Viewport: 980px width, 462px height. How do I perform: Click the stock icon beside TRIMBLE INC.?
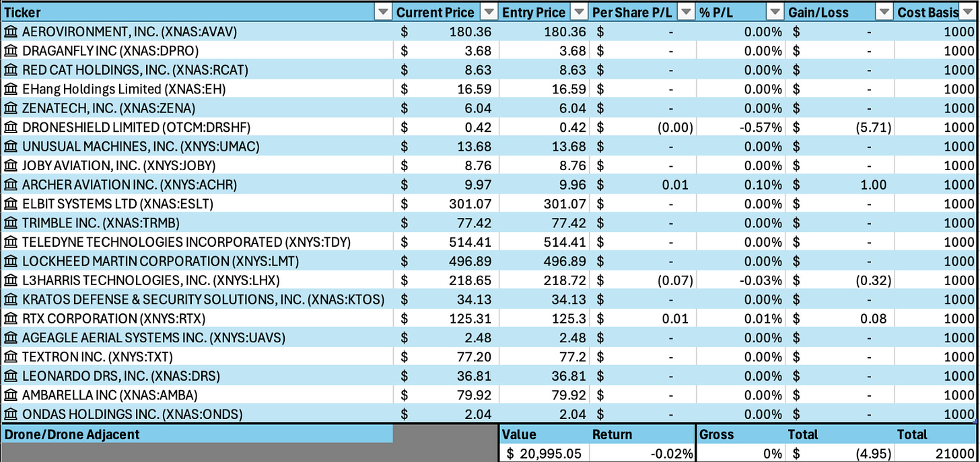[10, 223]
